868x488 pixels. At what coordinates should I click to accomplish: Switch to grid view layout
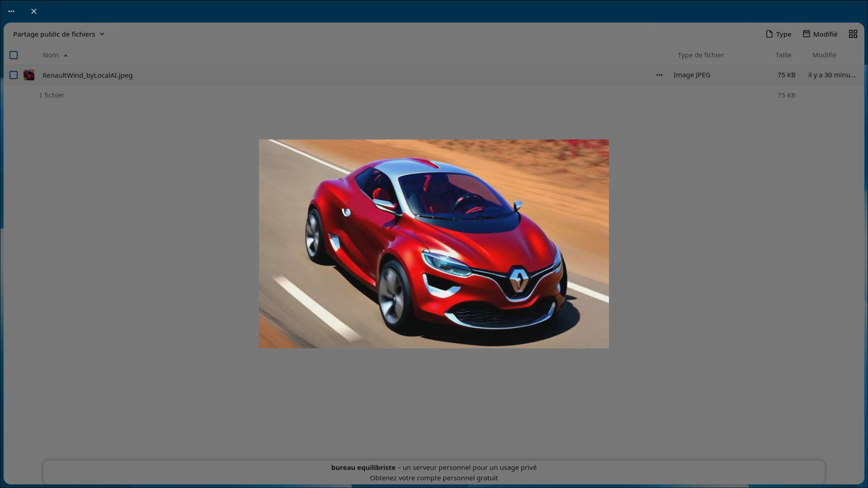(x=853, y=34)
